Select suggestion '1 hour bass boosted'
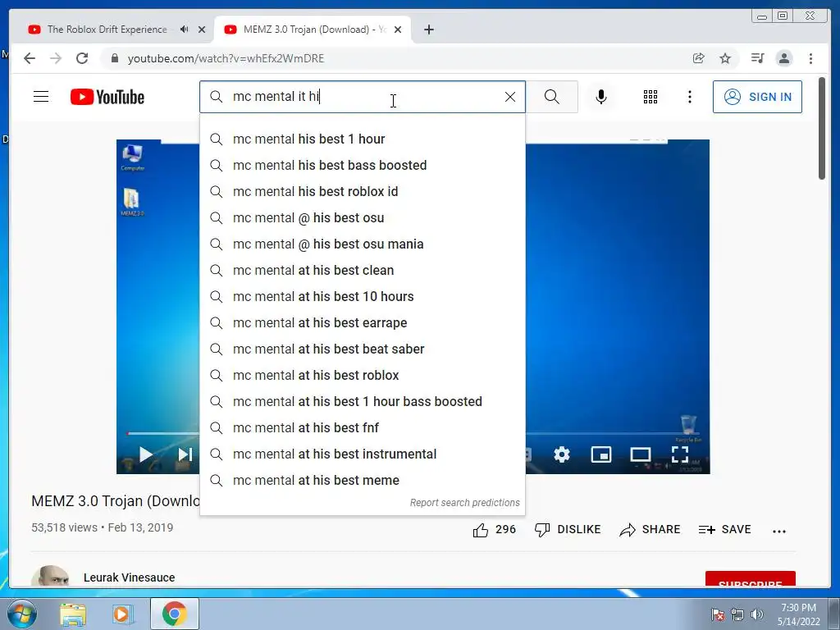 point(362,402)
